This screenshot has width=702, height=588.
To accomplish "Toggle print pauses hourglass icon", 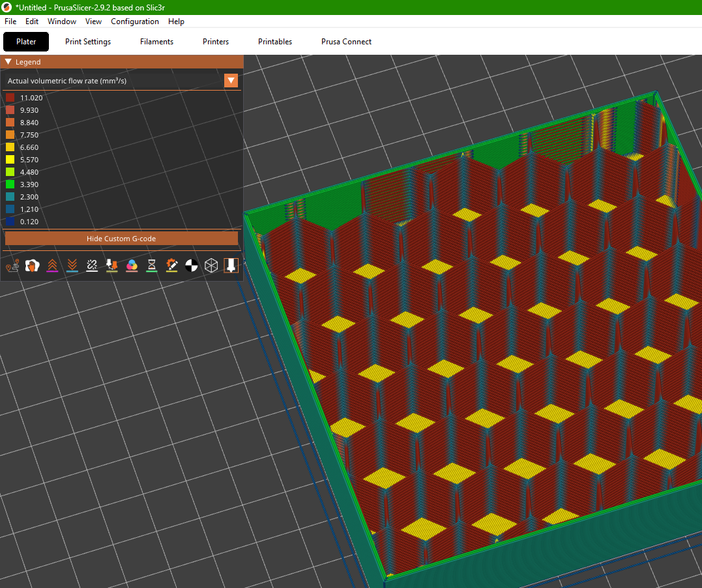I will (x=152, y=265).
